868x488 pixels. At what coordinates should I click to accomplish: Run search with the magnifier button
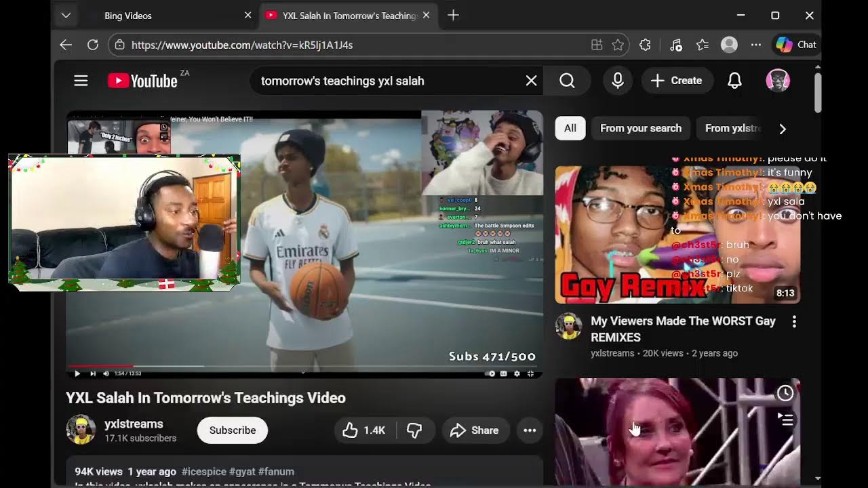point(567,81)
